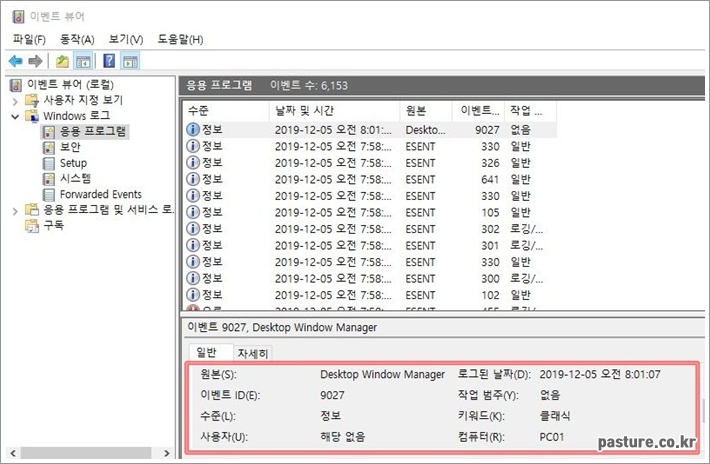Open the 구독 node
The height and width of the screenshot is (464, 710).
(x=53, y=225)
